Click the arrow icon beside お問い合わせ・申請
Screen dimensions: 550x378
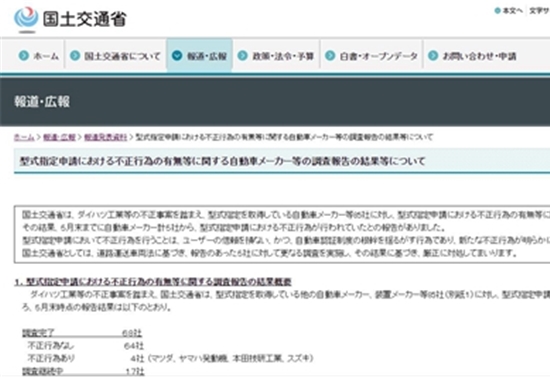(x=433, y=55)
